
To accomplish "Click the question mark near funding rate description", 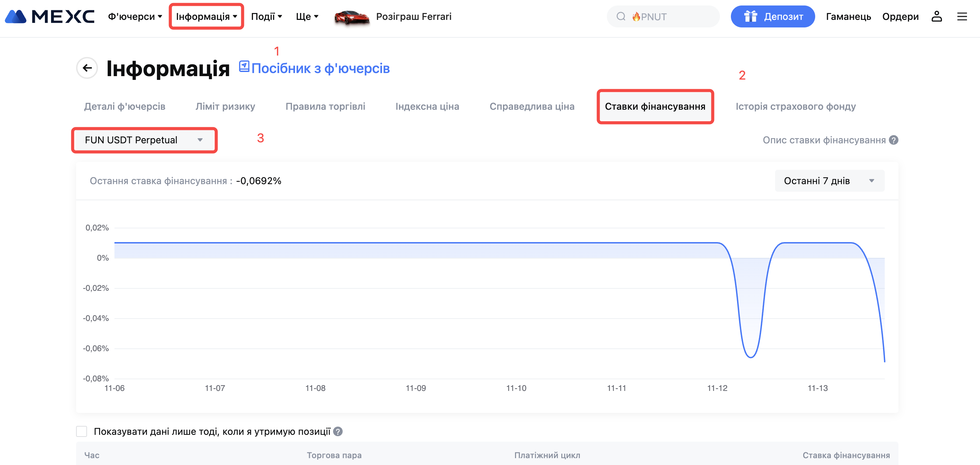I will [894, 140].
